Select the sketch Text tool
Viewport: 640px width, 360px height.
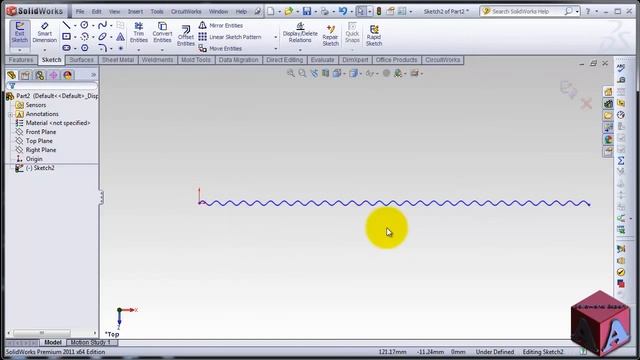point(120,37)
